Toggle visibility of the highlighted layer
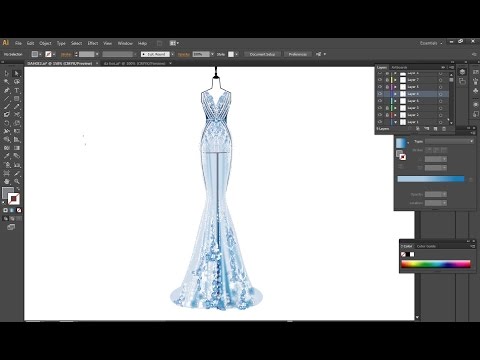 tap(380, 94)
